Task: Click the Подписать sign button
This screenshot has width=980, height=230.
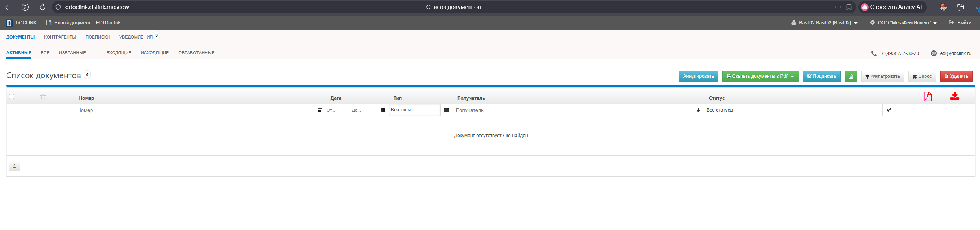Action: (821, 76)
